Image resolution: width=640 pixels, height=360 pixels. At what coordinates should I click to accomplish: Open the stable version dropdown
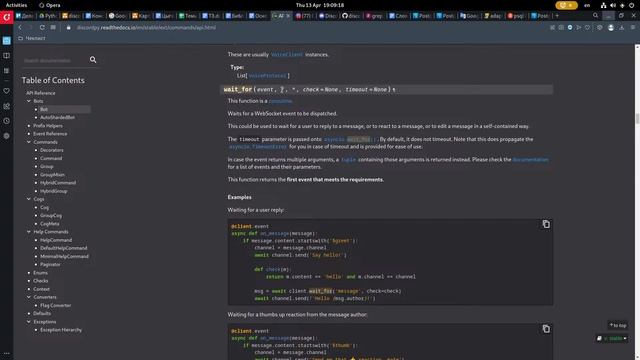point(612,338)
